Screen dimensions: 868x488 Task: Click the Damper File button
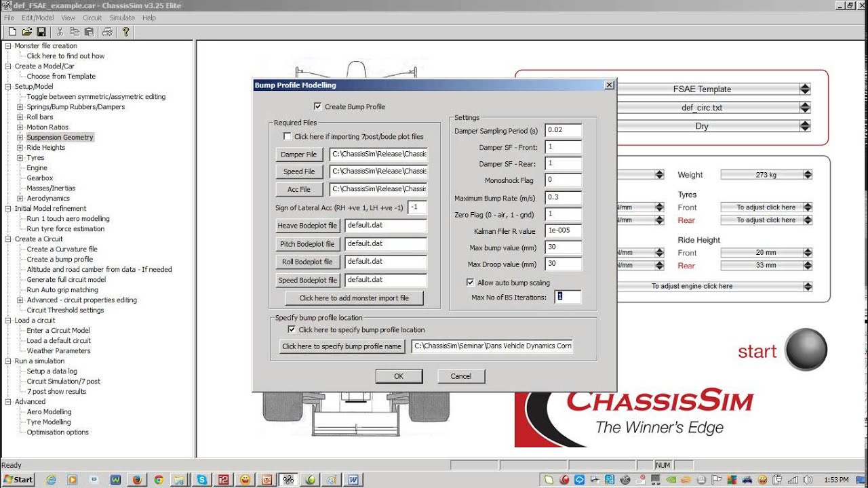coord(299,155)
